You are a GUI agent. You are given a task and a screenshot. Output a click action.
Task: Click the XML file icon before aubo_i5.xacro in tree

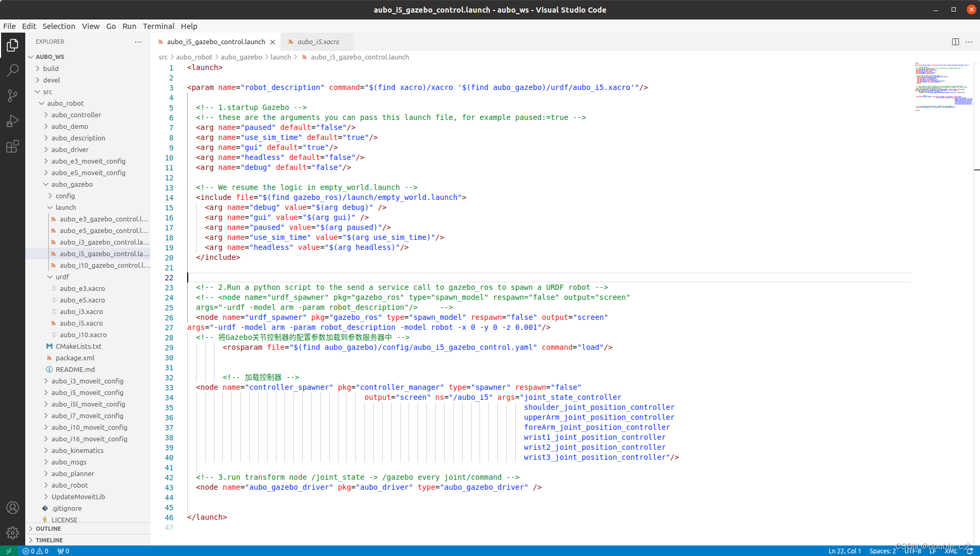[54, 323]
